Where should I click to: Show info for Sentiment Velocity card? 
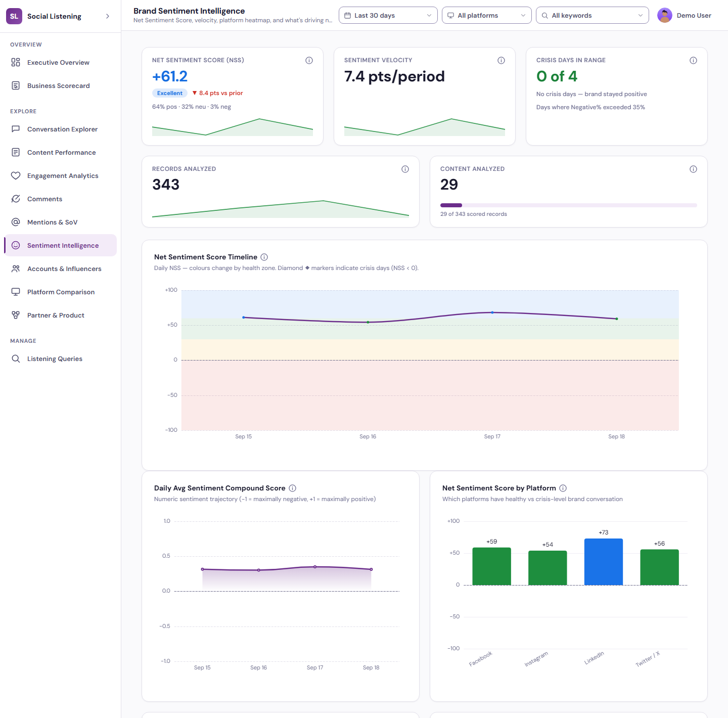tap(501, 61)
